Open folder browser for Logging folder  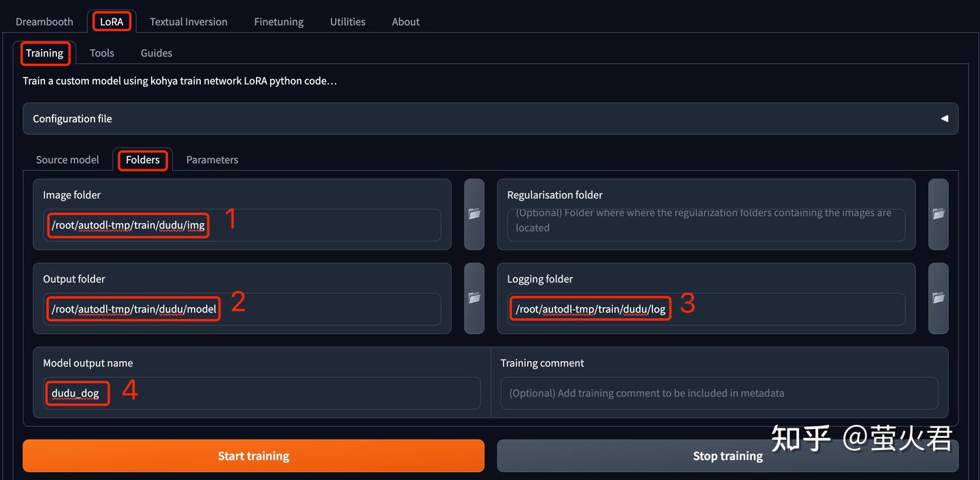938,298
